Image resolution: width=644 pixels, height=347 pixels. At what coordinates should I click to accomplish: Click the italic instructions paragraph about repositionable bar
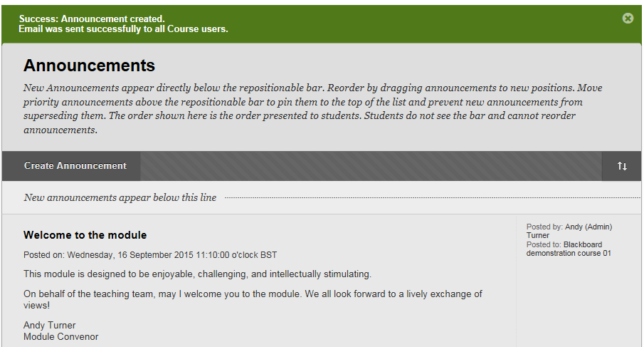click(312, 109)
